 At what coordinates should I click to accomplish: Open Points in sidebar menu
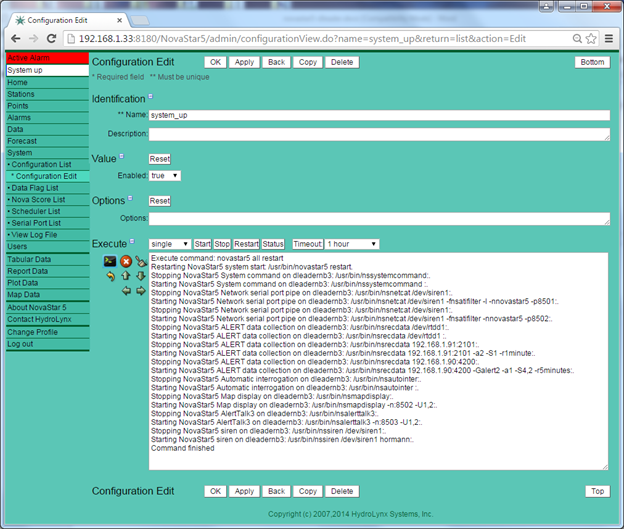click(x=47, y=106)
